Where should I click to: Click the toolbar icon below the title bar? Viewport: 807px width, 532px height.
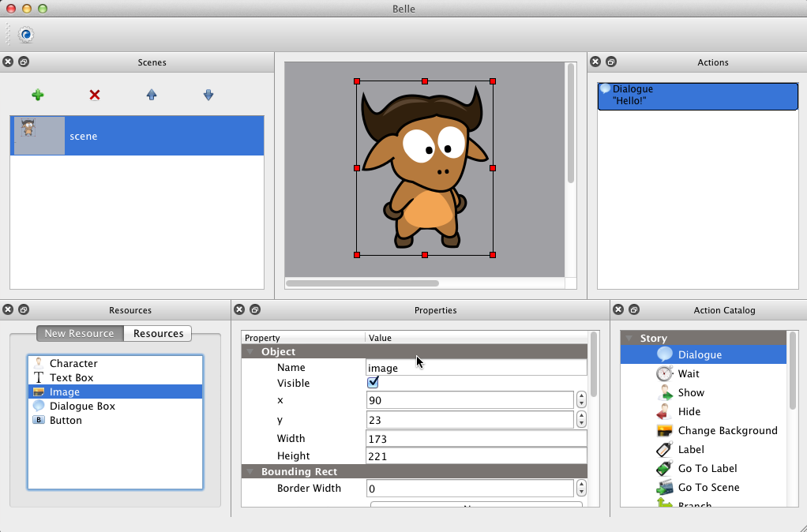[26, 35]
